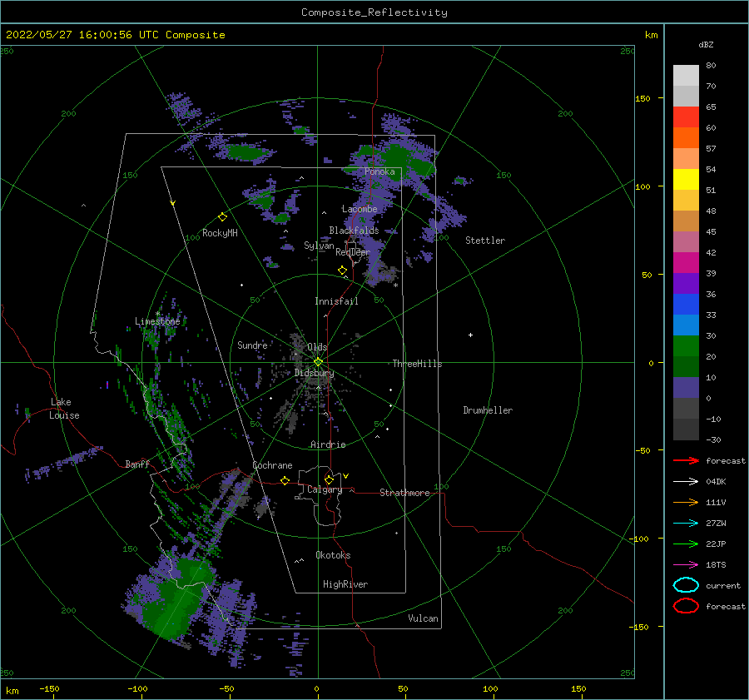Click the yellow diamond marker below Cochrane
Screen dimensions: 749x700
click(x=285, y=480)
